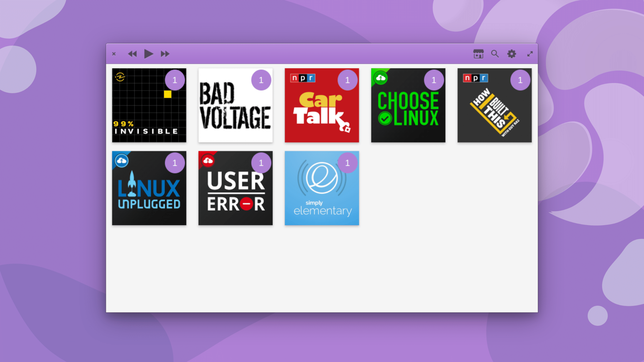Open the Simply Elementary podcast
The height and width of the screenshot is (362, 644).
(322, 188)
